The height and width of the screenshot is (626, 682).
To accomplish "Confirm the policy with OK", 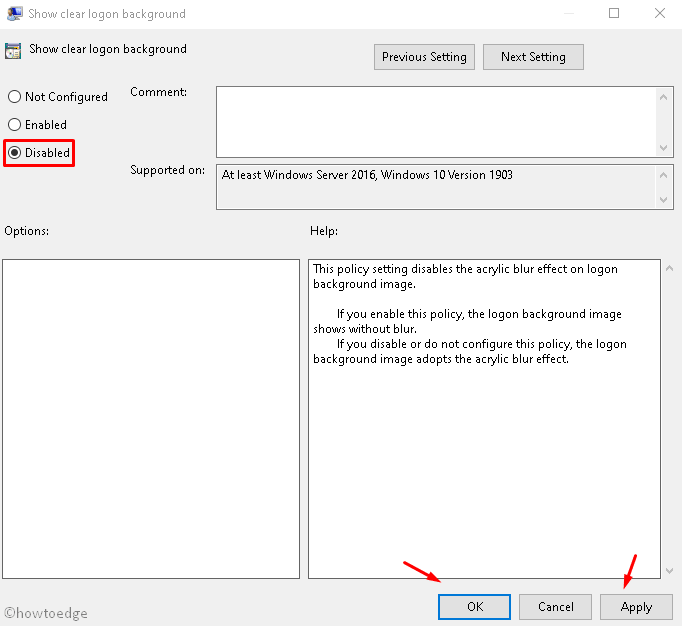I will tap(474, 607).
